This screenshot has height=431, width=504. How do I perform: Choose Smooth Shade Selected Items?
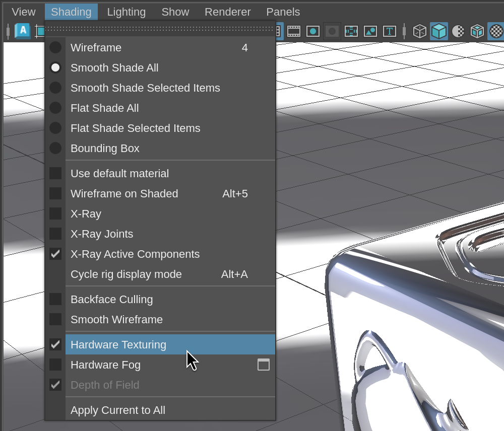(160, 88)
